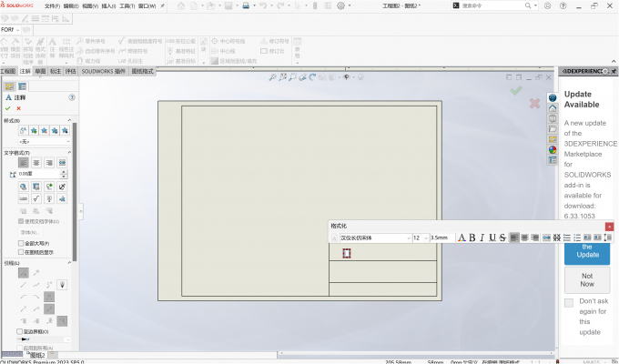619x364 pixels.
Task: Click the 字体 font button
Action: click(x=30, y=233)
